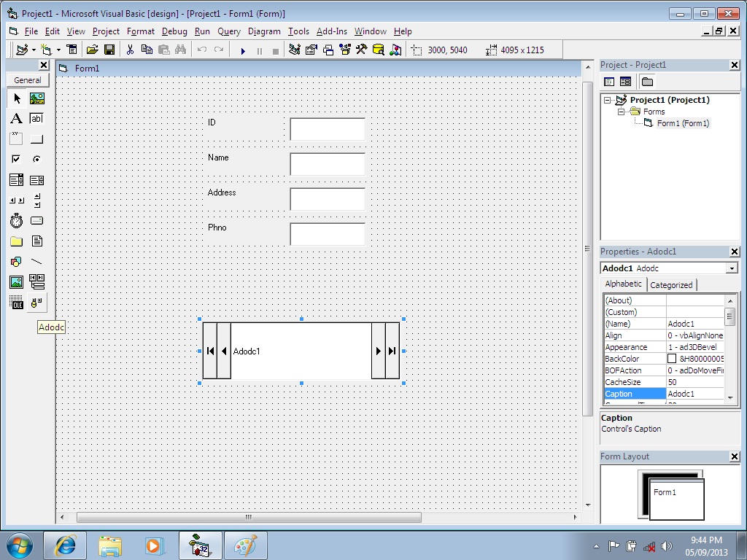Select the CommandButton control tool

(x=36, y=139)
